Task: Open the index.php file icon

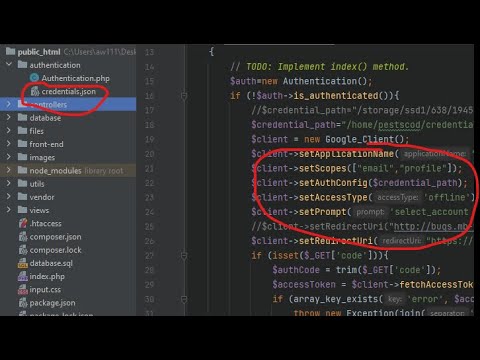Action: pos(23,276)
